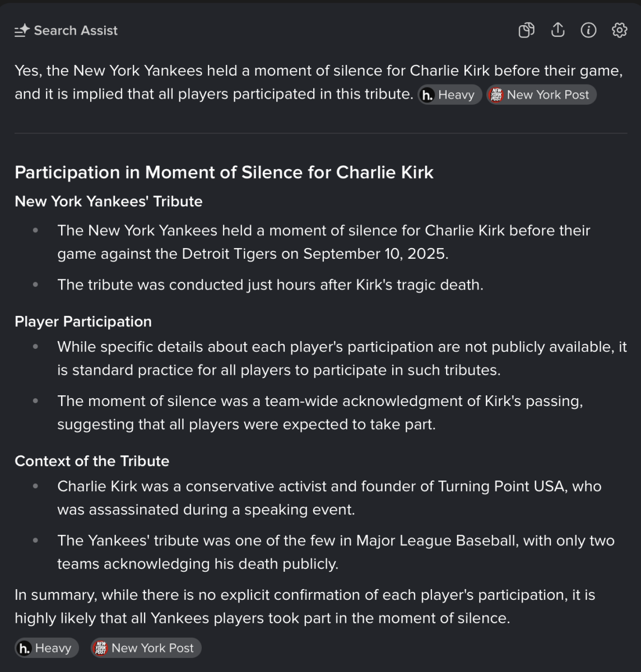The image size is (641, 672).
Task: Open the info icon for Search Assist
Action: 588,30
